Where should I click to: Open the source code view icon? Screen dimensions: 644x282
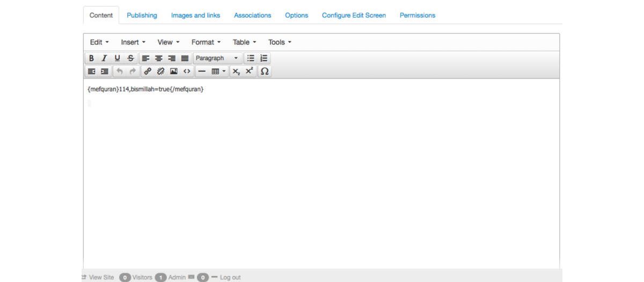click(x=187, y=71)
